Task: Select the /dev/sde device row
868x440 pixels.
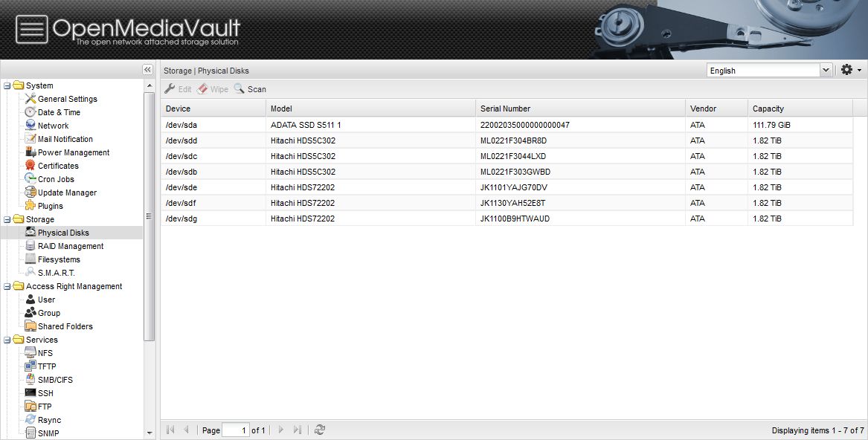Action: pos(507,187)
